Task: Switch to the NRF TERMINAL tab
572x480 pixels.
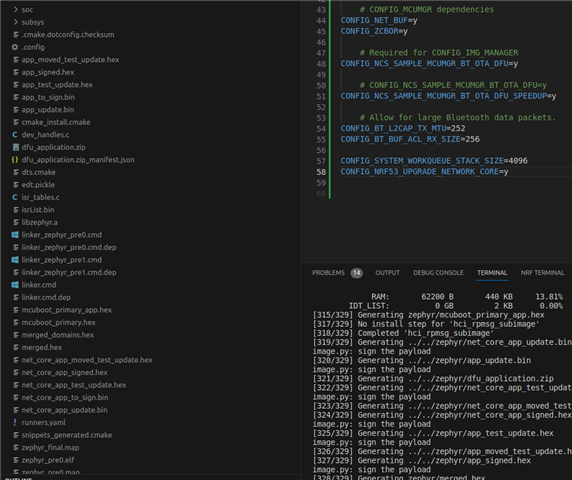Action: pyautogui.click(x=542, y=273)
